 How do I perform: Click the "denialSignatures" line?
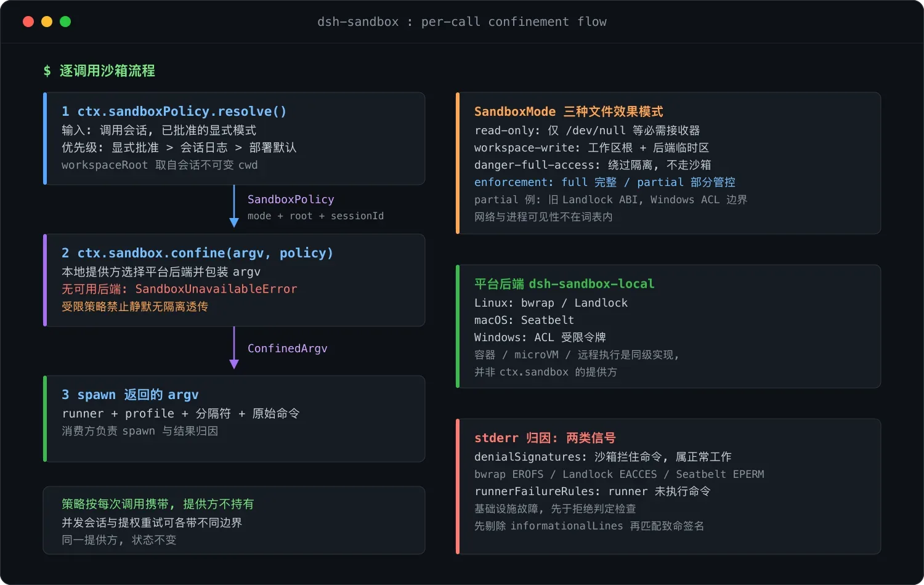[603, 457]
